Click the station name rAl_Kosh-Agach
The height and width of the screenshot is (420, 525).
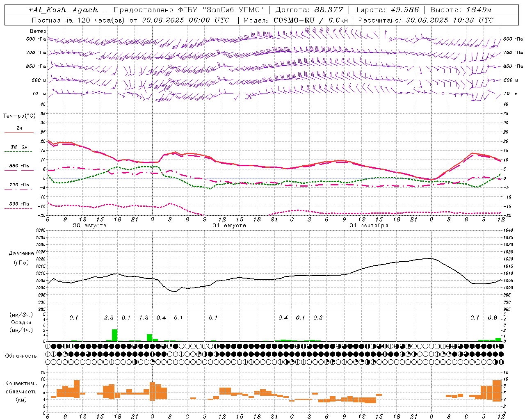pyautogui.click(x=64, y=10)
